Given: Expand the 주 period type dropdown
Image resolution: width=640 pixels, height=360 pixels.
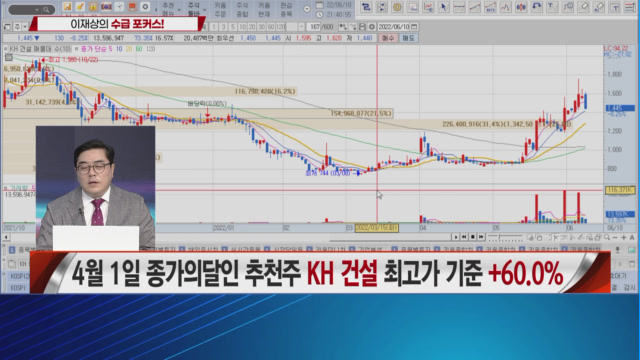Looking at the screenshot, I should [24, 27].
